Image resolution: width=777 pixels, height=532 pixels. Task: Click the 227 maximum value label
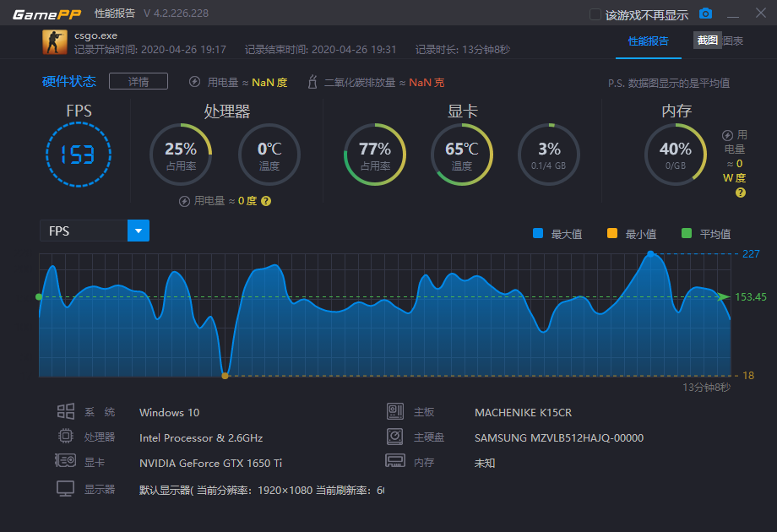(x=751, y=254)
